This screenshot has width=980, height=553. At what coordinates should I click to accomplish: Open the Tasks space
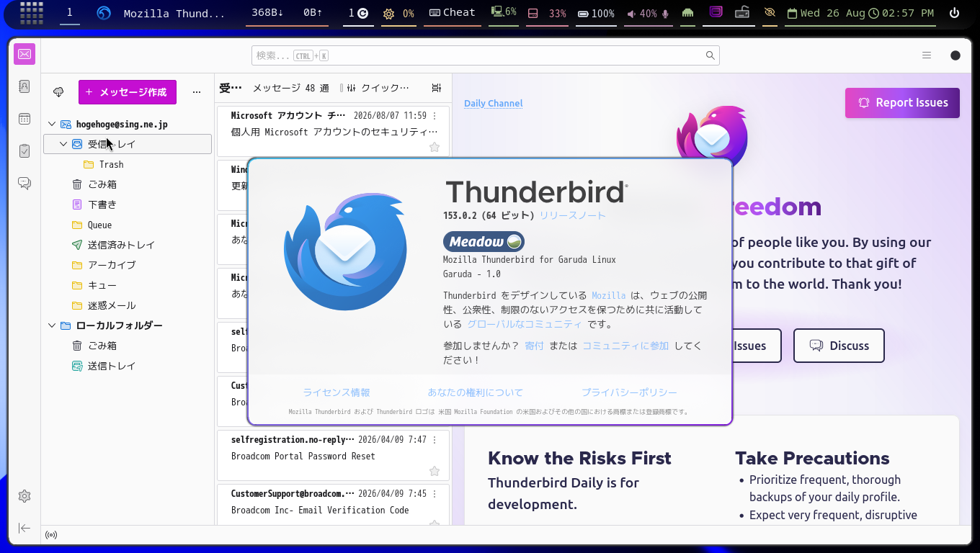(24, 151)
